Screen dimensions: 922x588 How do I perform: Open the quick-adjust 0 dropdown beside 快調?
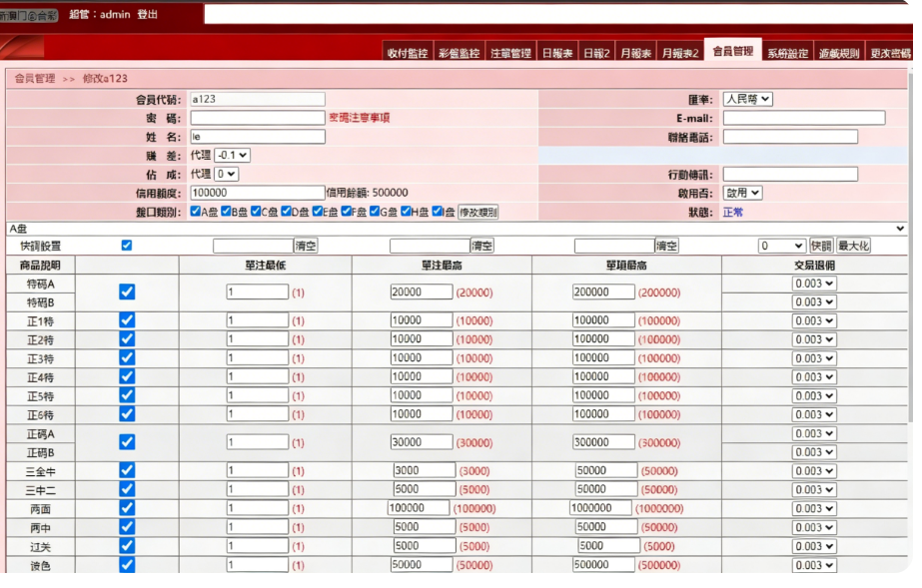(781, 246)
